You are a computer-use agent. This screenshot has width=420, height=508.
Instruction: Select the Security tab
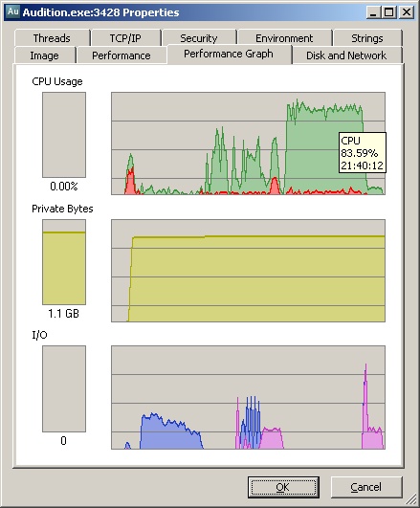pos(199,38)
